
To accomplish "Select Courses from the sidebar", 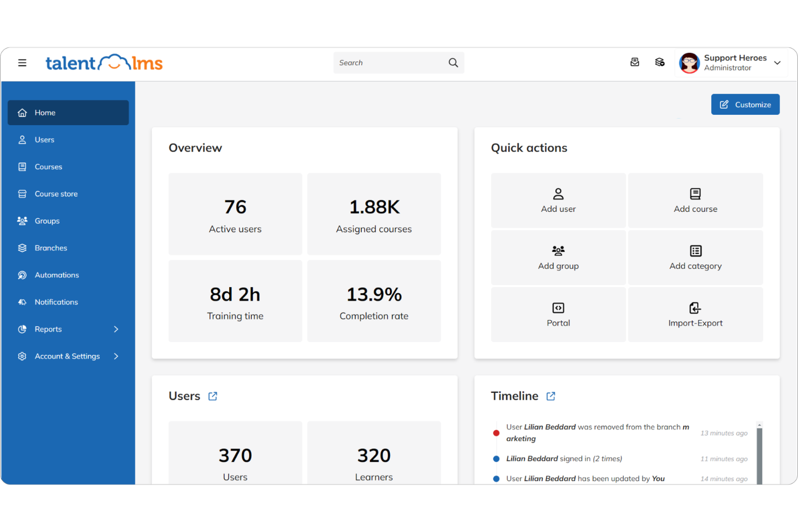I will coord(49,167).
